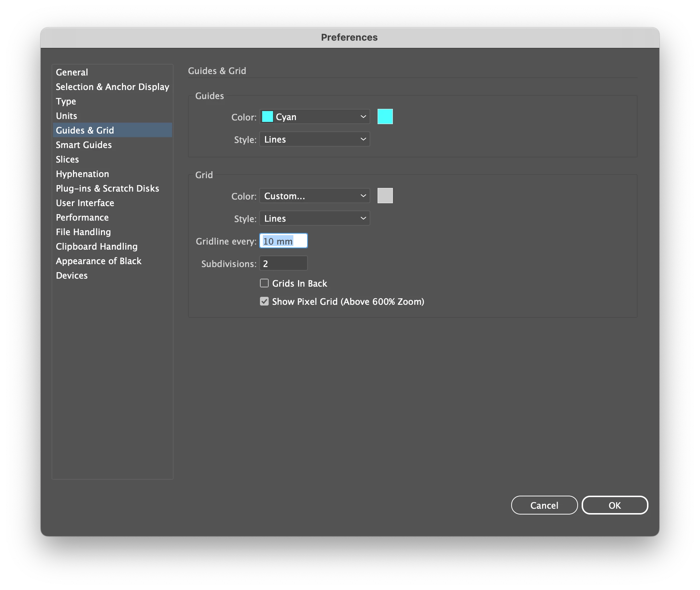Switch to Smart Guides preferences

(x=84, y=145)
